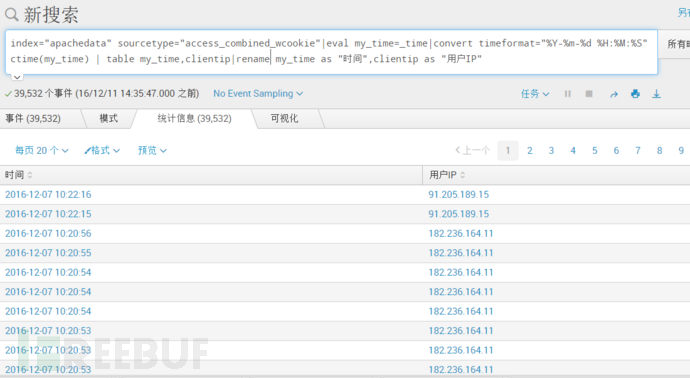Open the 格式 format dropdown

click(x=102, y=150)
